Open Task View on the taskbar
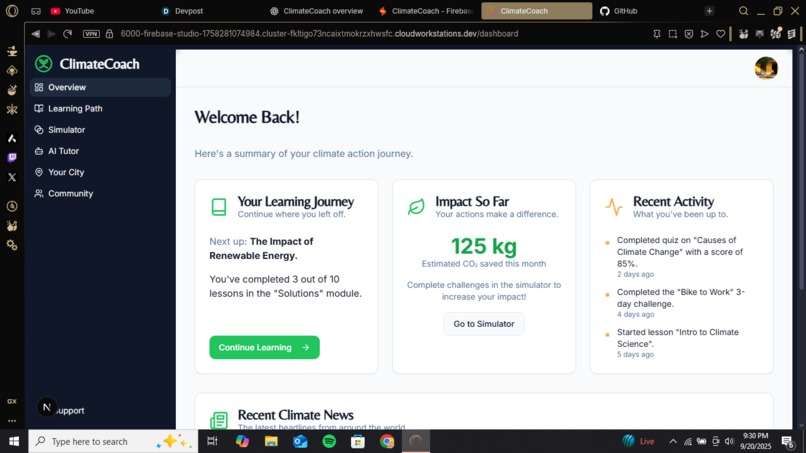 tap(212, 441)
